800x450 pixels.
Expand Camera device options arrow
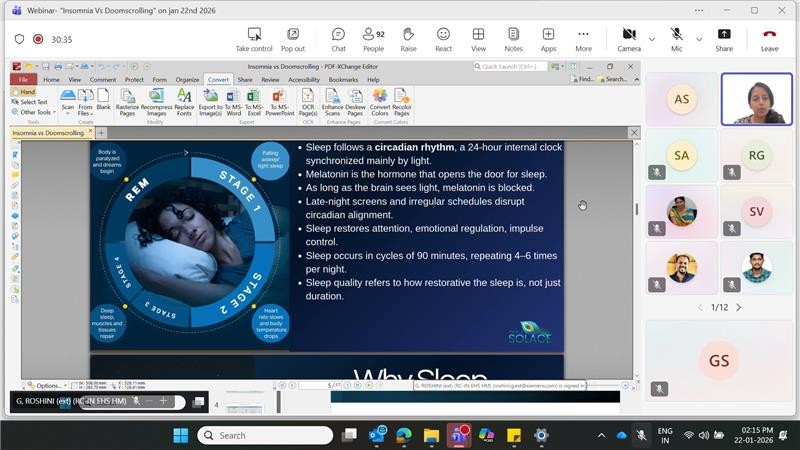tap(652, 39)
